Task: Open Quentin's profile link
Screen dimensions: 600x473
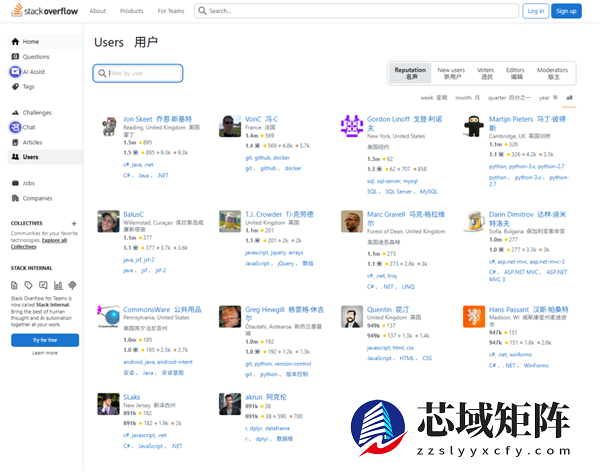Action: point(388,310)
